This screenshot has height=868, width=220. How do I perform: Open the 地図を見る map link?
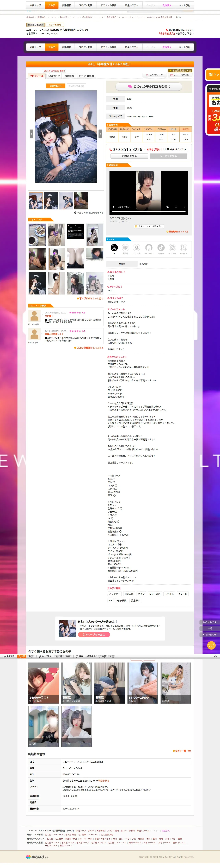coord(104,780)
